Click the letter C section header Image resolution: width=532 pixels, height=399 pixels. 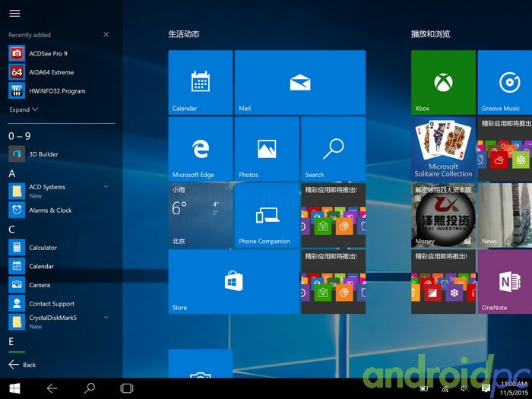(x=11, y=230)
